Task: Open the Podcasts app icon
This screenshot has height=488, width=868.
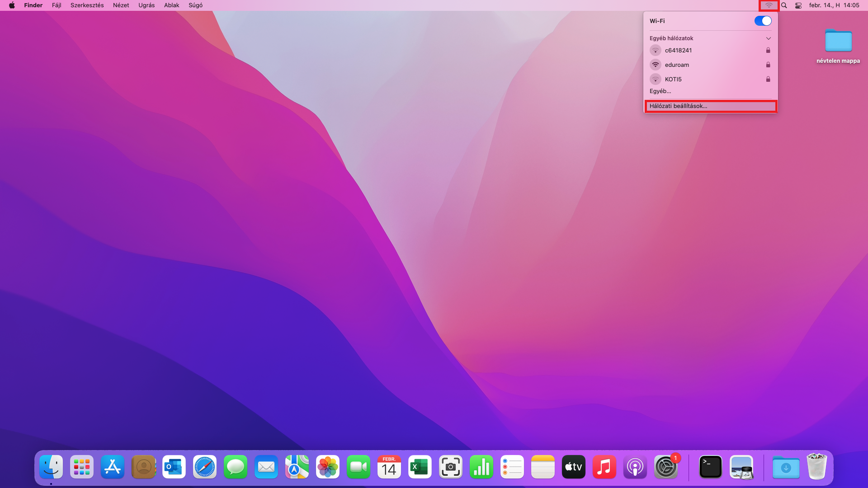Action: (x=635, y=467)
